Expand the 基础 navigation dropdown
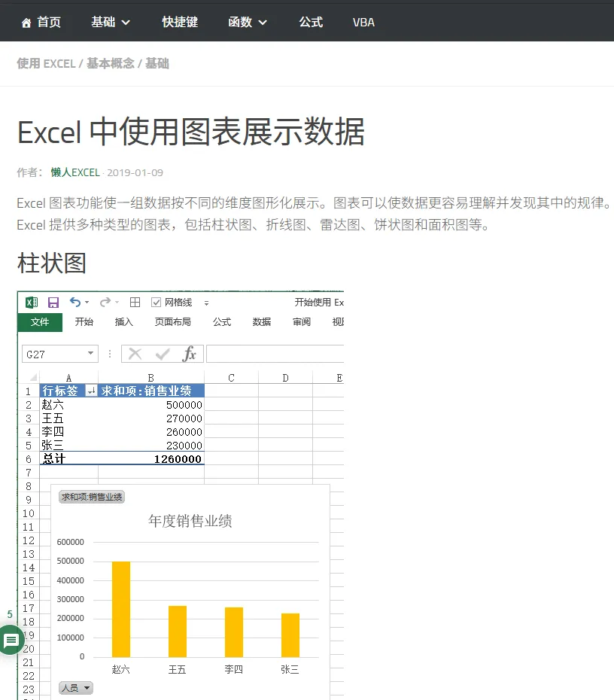Image resolution: width=614 pixels, height=700 pixels. [111, 22]
